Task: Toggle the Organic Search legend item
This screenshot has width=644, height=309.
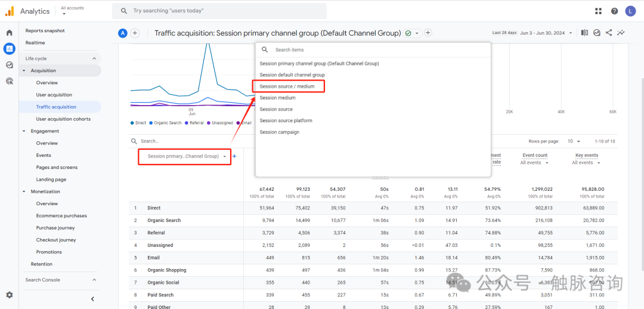Action: point(165,123)
